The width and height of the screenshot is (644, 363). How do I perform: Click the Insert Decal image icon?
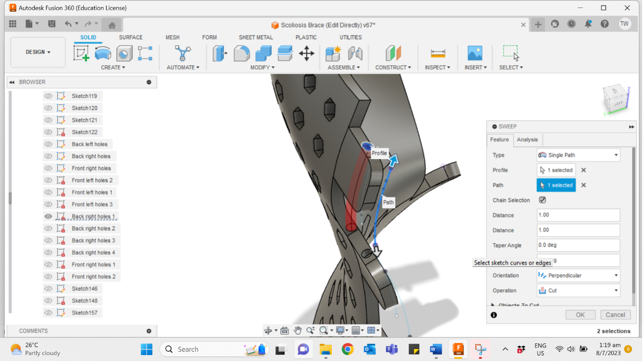(x=475, y=53)
